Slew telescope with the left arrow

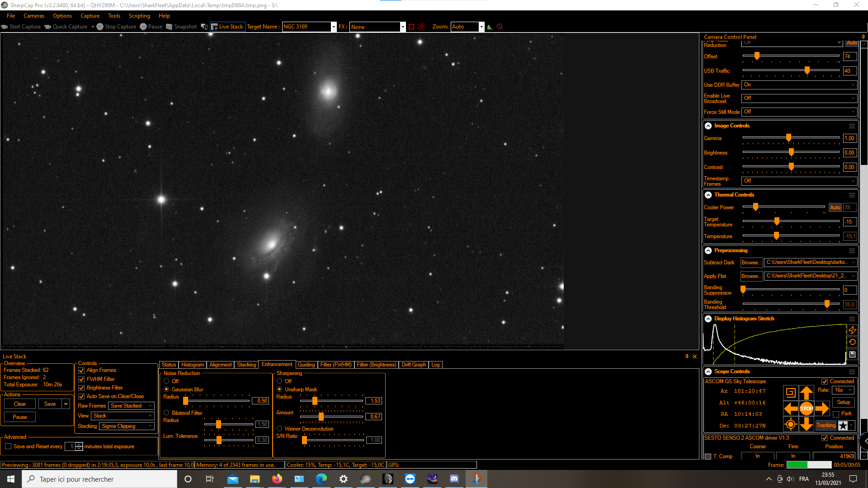coord(791,408)
